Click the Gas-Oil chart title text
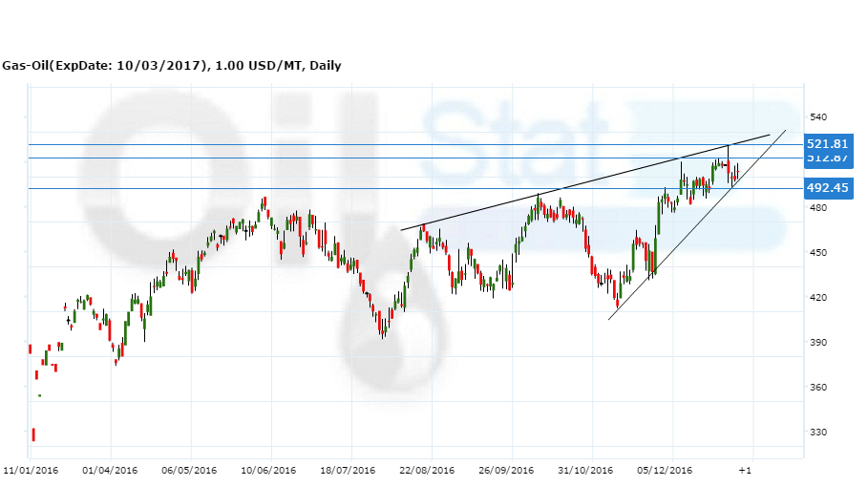868x486 pixels. (x=171, y=66)
